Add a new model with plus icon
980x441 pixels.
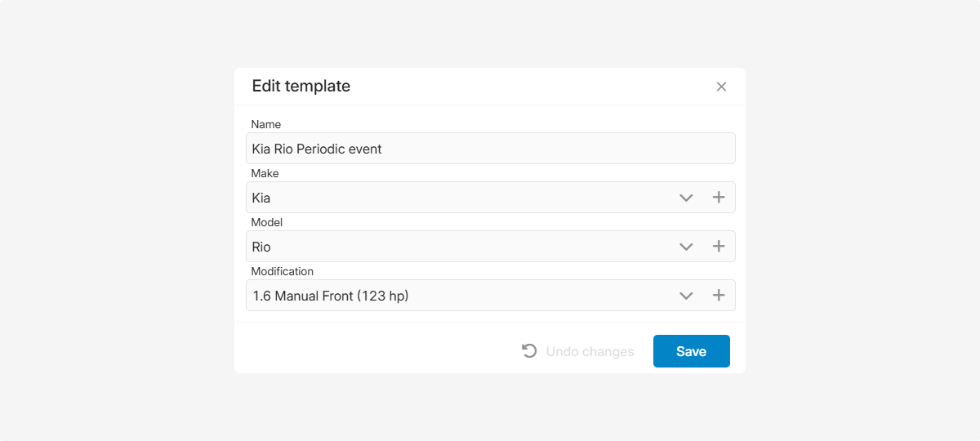click(x=719, y=247)
